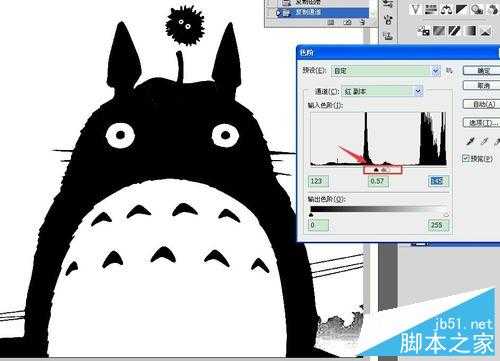Add a Vibrance adjustment

415,9
